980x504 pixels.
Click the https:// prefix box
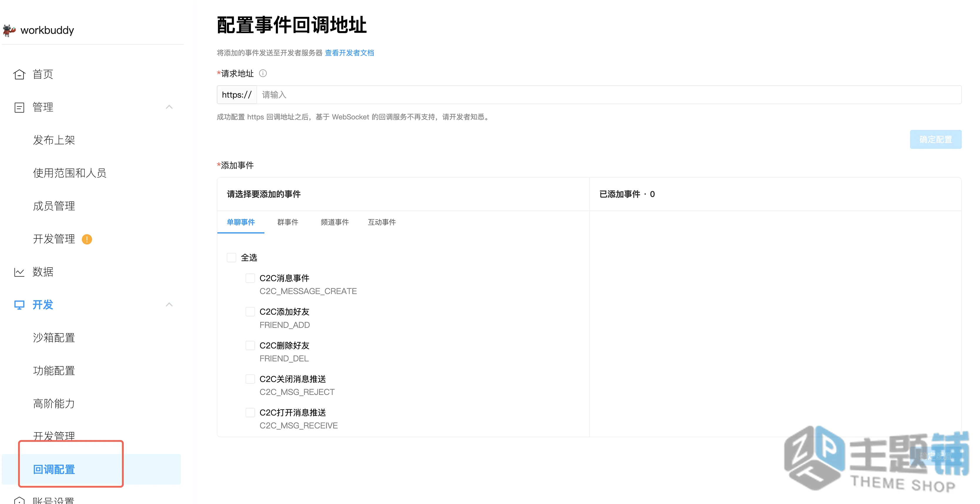pos(237,95)
